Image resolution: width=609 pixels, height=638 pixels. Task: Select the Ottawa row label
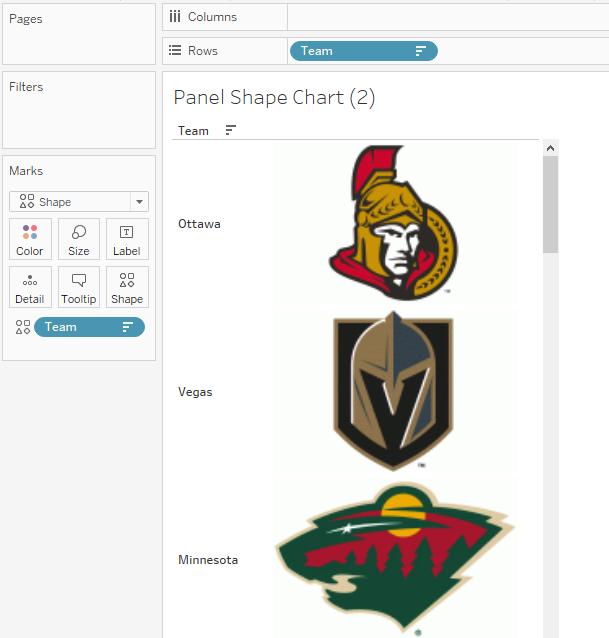pos(199,224)
